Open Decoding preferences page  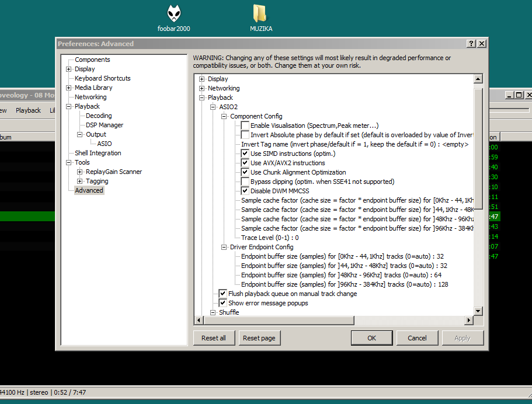[99, 116]
